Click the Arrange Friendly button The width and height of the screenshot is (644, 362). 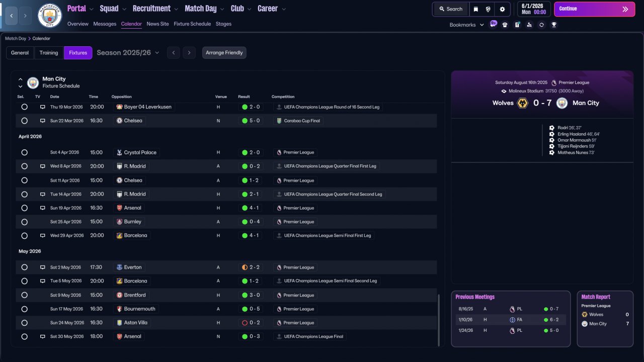click(x=224, y=53)
